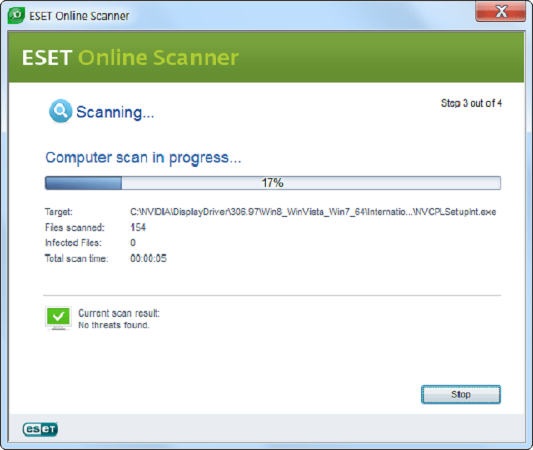The image size is (533, 450).
Task: Click the 'Total scan time:' label
Action: pos(76,258)
